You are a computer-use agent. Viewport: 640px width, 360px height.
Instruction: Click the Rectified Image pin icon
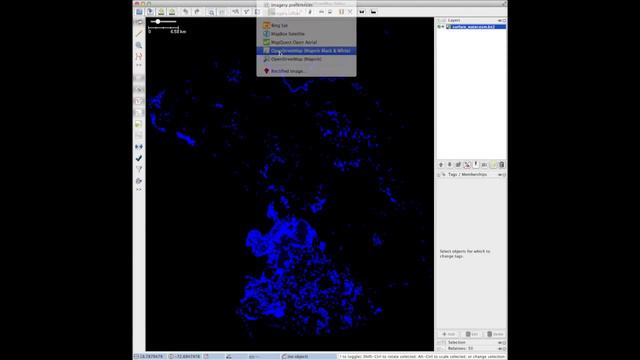pos(267,71)
